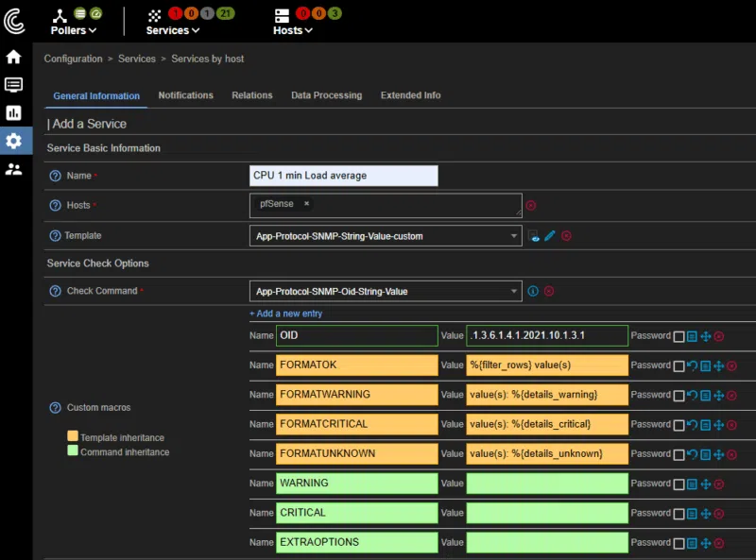The image size is (756, 560).
Task: Click the help icon next to Name
Action: coord(55,176)
